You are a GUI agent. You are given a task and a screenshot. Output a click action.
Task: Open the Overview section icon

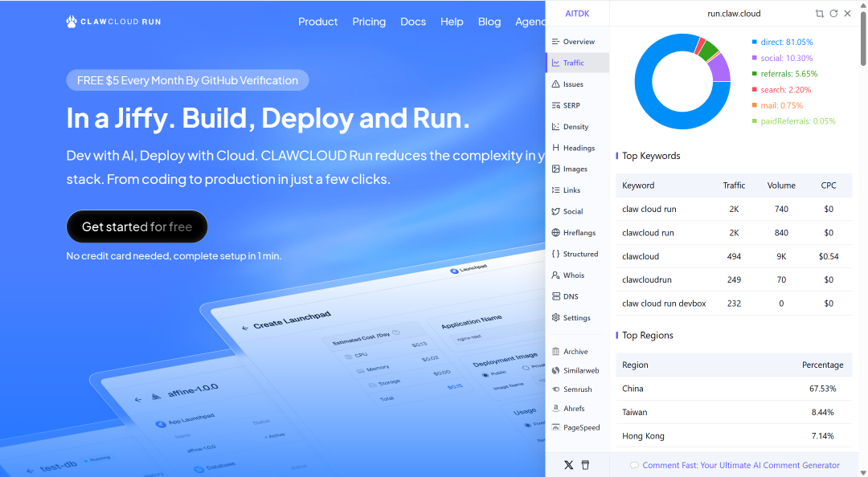pos(555,42)
